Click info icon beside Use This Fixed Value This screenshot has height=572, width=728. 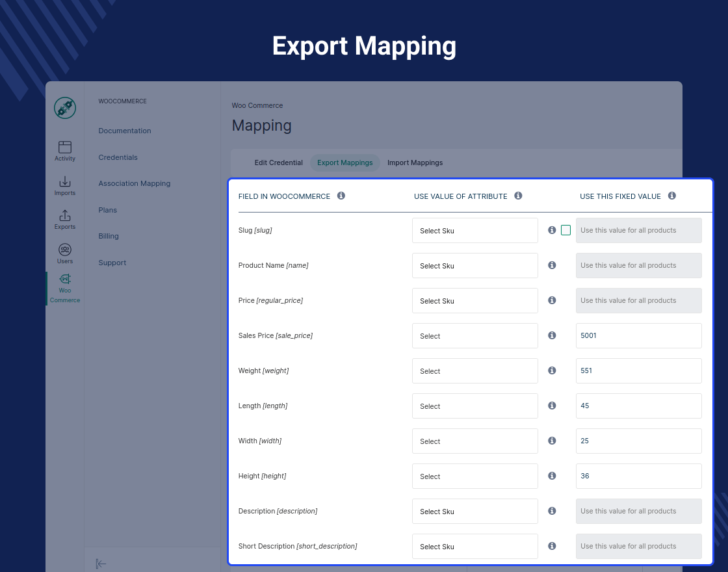click(x=672, y=196)
